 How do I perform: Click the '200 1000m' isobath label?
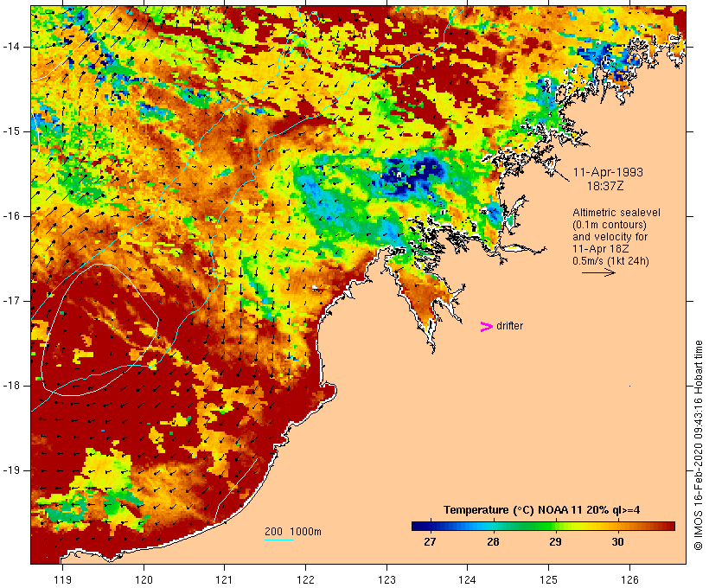point(293,532)
